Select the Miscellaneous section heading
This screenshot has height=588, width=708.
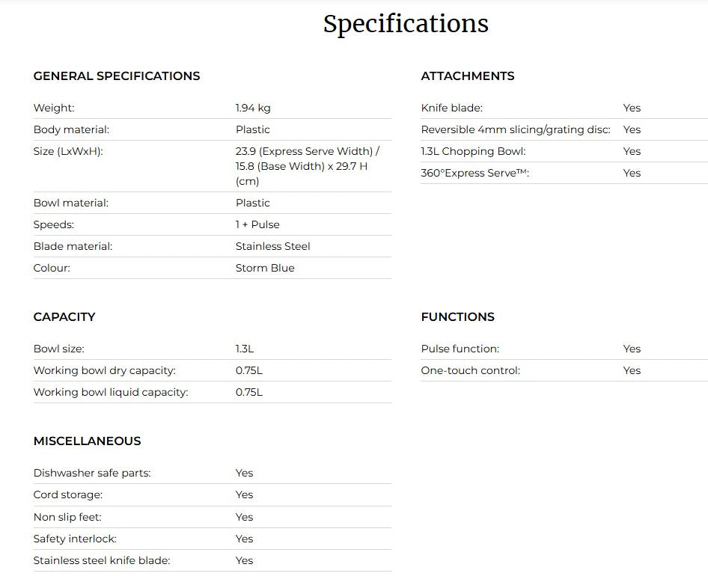pos(87,441)
